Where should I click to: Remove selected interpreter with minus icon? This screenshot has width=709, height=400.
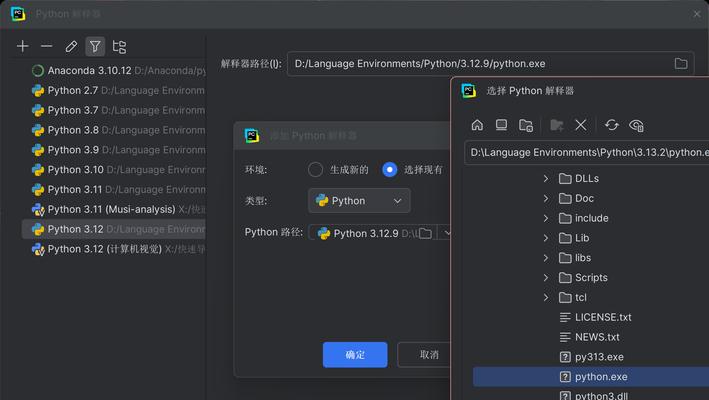point(47,46)
